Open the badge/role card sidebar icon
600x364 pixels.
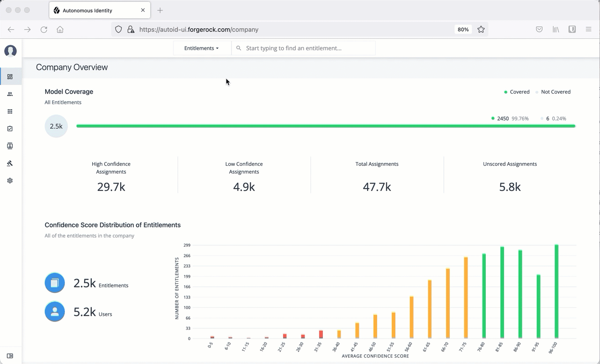pyautogui.click(x=10, y=146)
